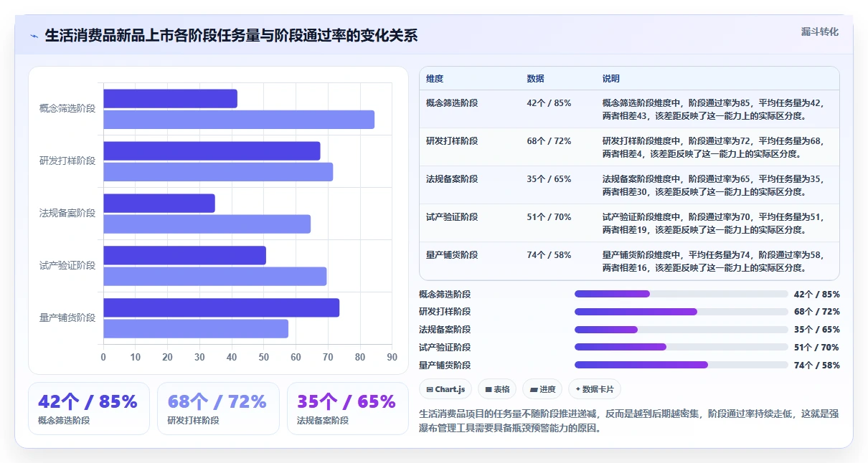
Task: Click the 概念筛选阶段 chart y-axis label
Action: click(x=67, y=109)
